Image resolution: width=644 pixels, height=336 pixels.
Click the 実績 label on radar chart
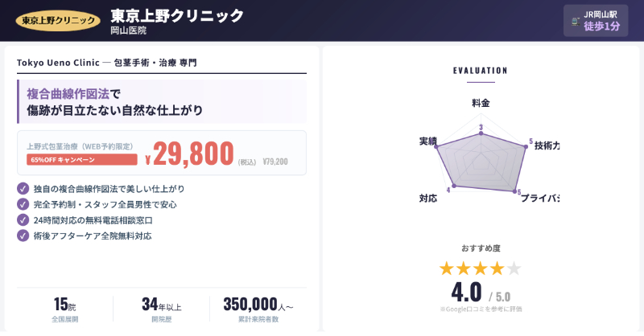tap(427, 141)
